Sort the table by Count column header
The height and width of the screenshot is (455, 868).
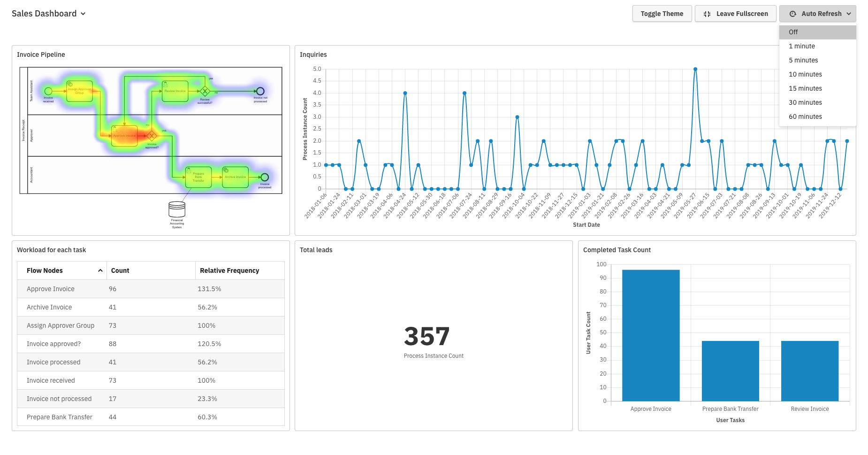(120, 270)
